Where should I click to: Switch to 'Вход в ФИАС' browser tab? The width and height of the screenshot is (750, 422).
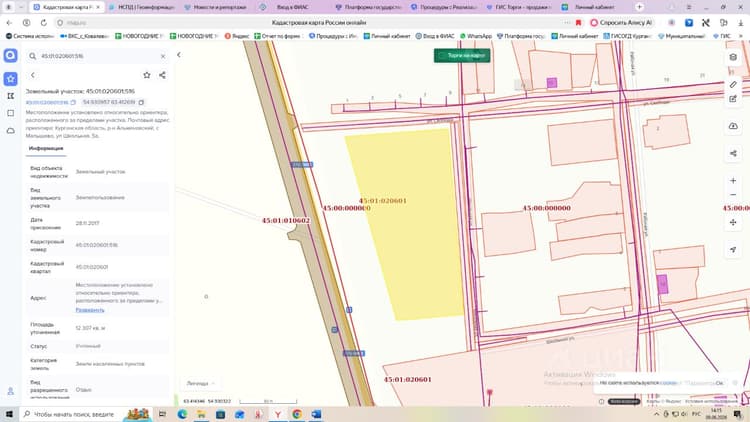pos(288,7)
